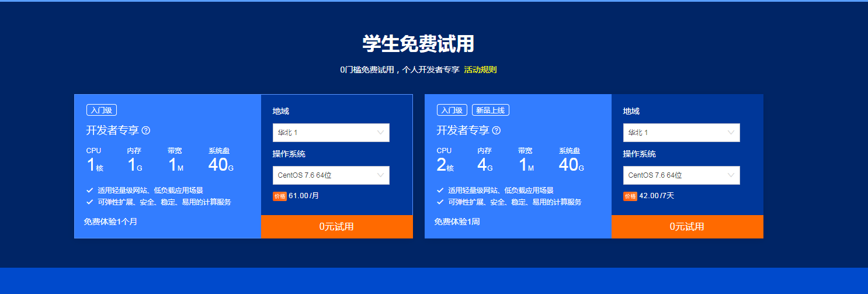This screenshot has width=868, height=294.
Task: Click 价格 badge next to 61.00/月
Action: 280,196
